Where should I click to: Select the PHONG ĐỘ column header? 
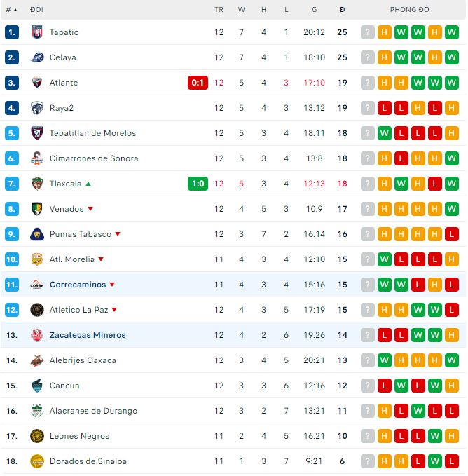point(409,10)
